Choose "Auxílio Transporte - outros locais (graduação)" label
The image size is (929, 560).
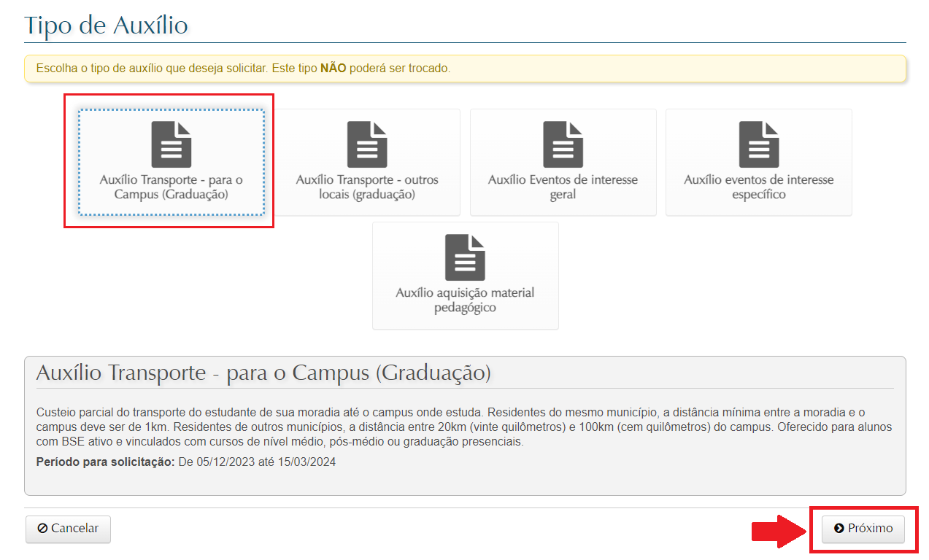click(367, 187)
